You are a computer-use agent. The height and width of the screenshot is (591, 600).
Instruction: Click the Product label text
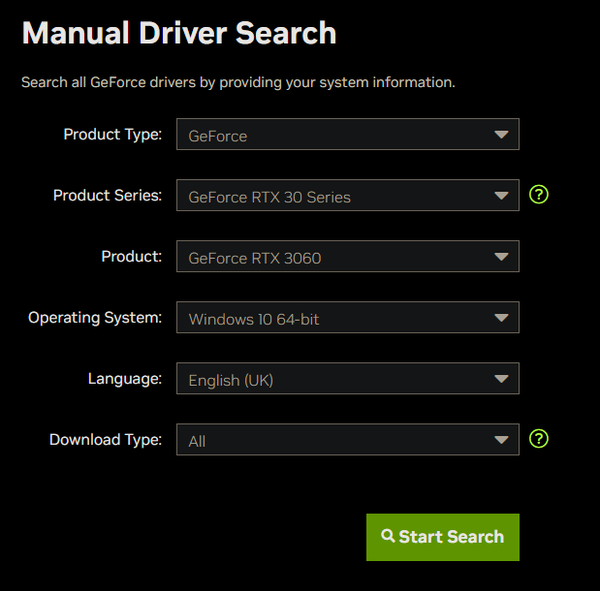point(131,256)
